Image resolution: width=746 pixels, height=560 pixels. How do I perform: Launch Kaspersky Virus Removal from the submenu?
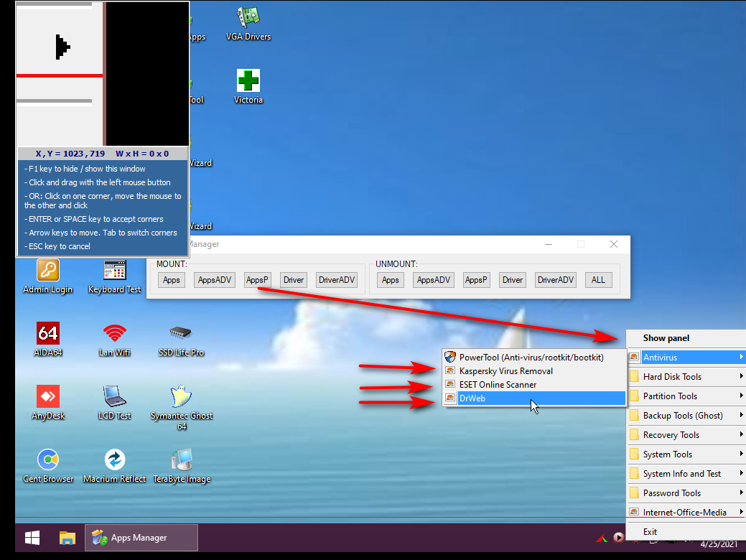click(x=534, y=371)
